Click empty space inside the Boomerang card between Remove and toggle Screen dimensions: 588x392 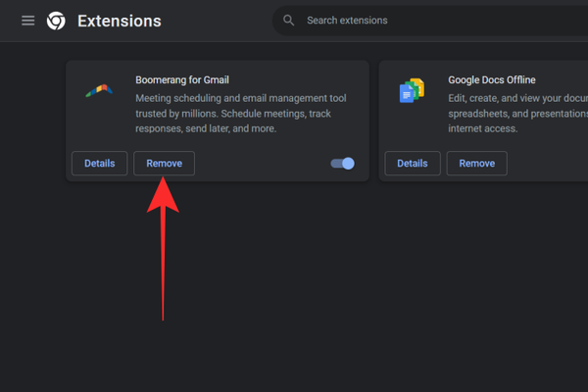click(x=260, y=164)
